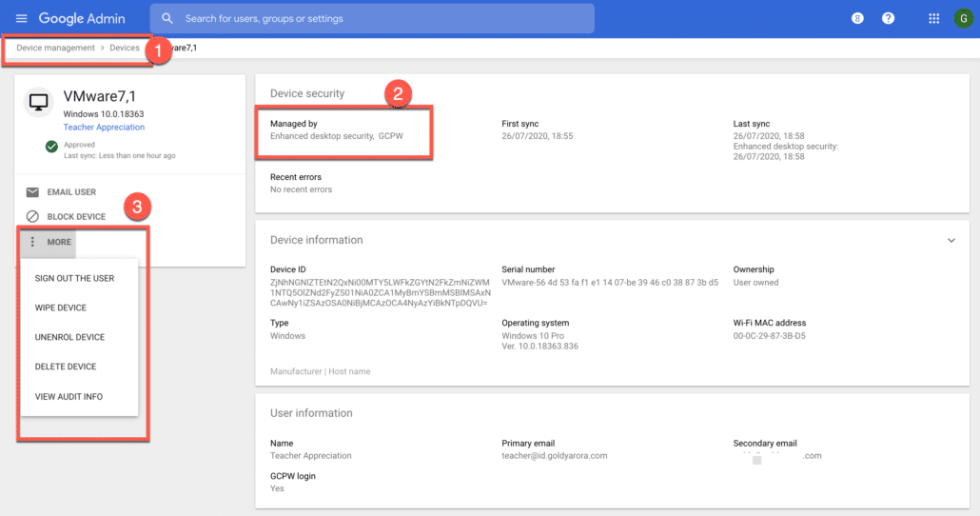Click the User owned ownership value
The width and height of the screenshot is (980, 516).
click(x=755, y=282)
